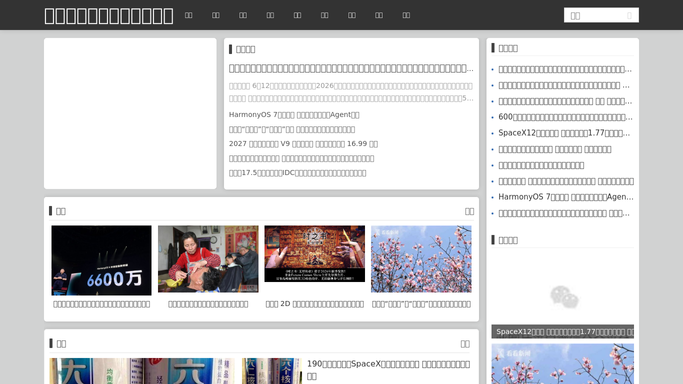Open the barber shaving customer thumbnail

coord(208,259)
